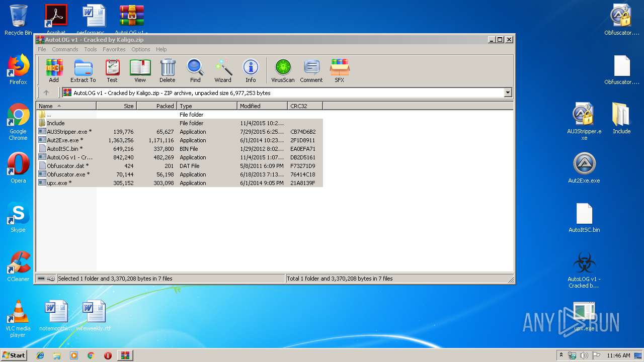The image size is (644, 362).
Task: Click the WinRAR taskbar button
Action: [125, 355]
